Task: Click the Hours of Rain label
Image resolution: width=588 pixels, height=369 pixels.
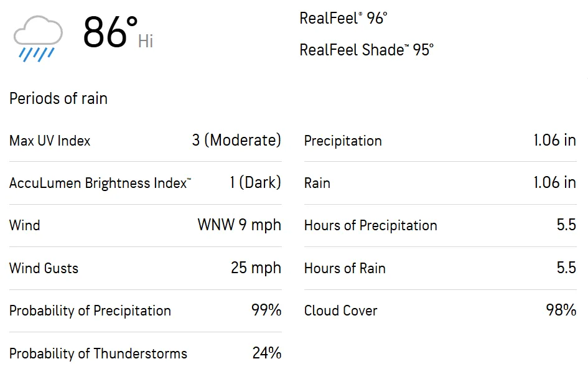Action: tap(345, 268)
